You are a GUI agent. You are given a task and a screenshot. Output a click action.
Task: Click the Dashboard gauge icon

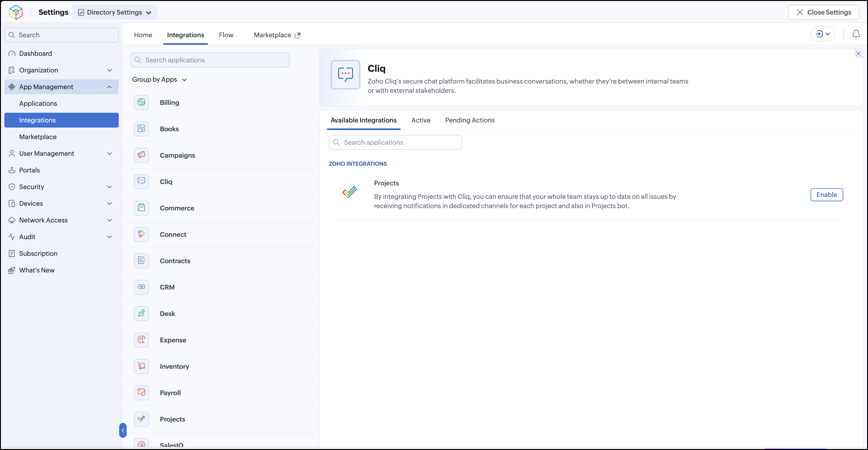point(12,54)
